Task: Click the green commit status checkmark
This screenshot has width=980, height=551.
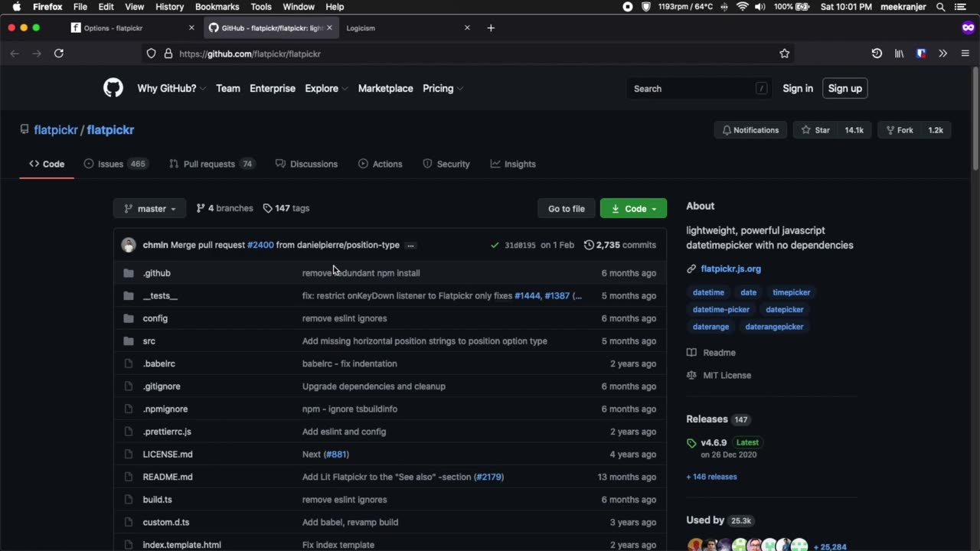Action: [495, 245]
